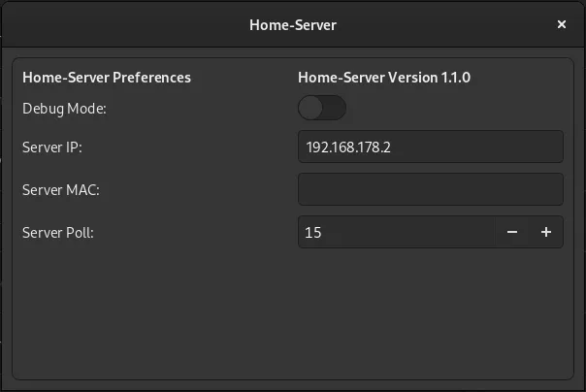Decrease Server Poll with the minus button
This screenshot has width=586, height=392.
pyautogui.click(x=512, y=232)
